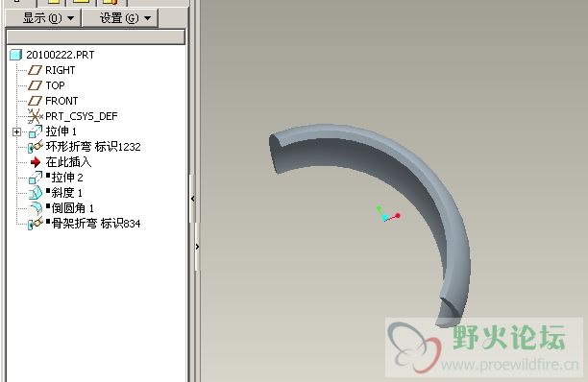
Task: Click the model tree search field
Action: pos(96,36)
